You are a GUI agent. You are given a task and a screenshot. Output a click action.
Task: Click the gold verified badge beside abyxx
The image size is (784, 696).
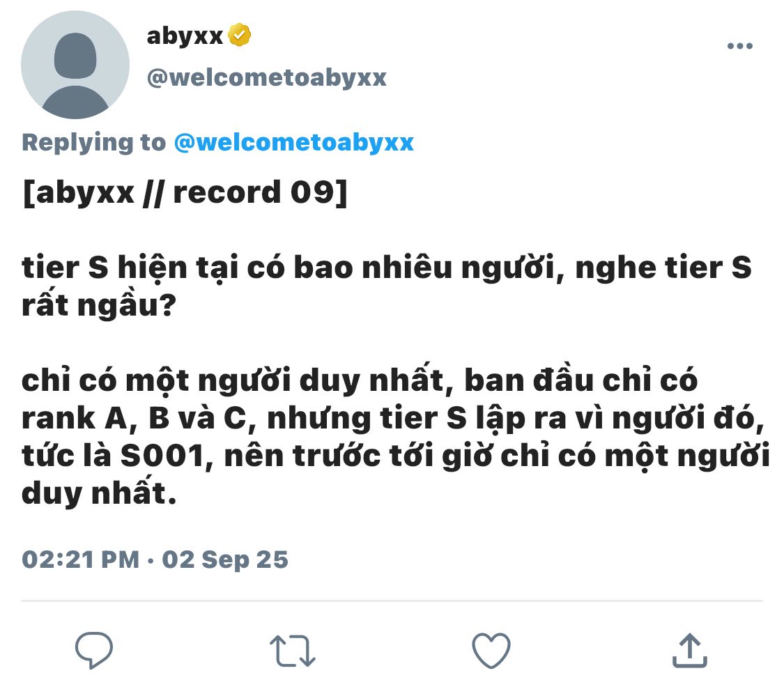tap(240, 35)
